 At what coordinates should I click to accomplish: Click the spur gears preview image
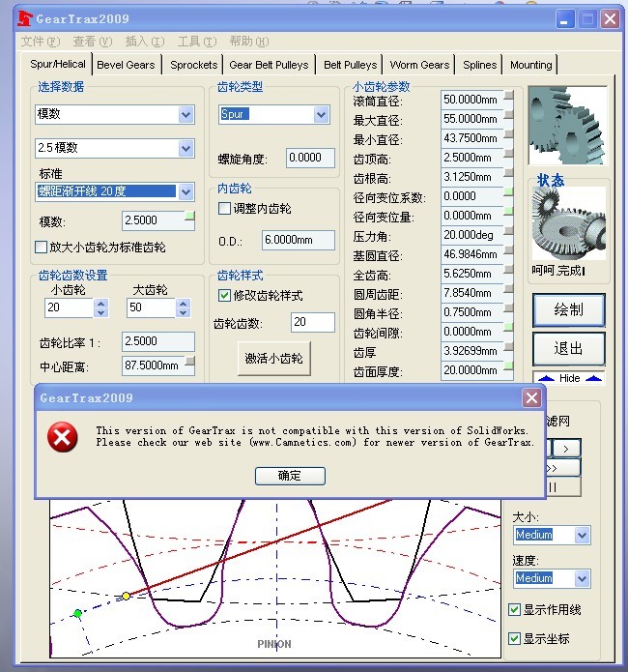click(x=567, y=126)
